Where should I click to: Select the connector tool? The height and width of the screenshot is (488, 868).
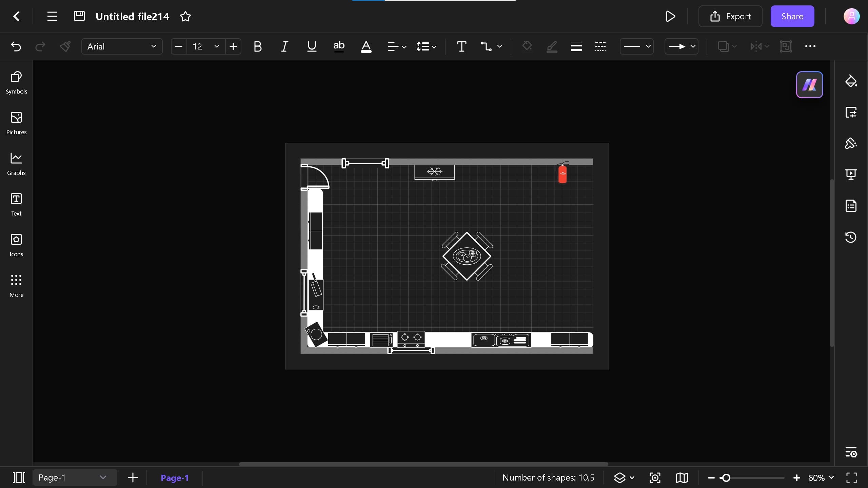[486, 46]
